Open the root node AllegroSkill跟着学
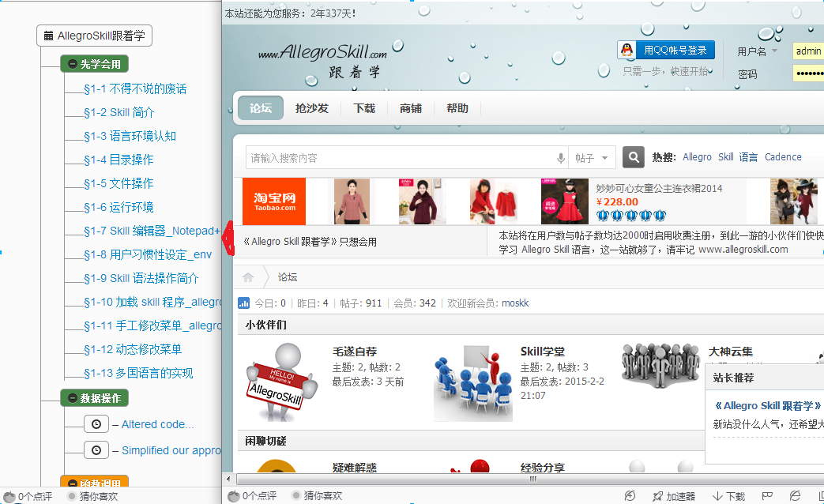 [95, 36]
